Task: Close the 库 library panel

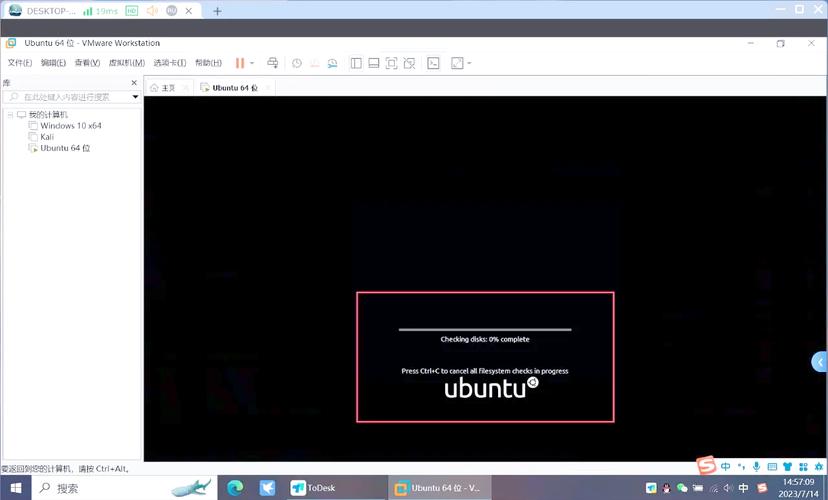Action: point(134,83)
